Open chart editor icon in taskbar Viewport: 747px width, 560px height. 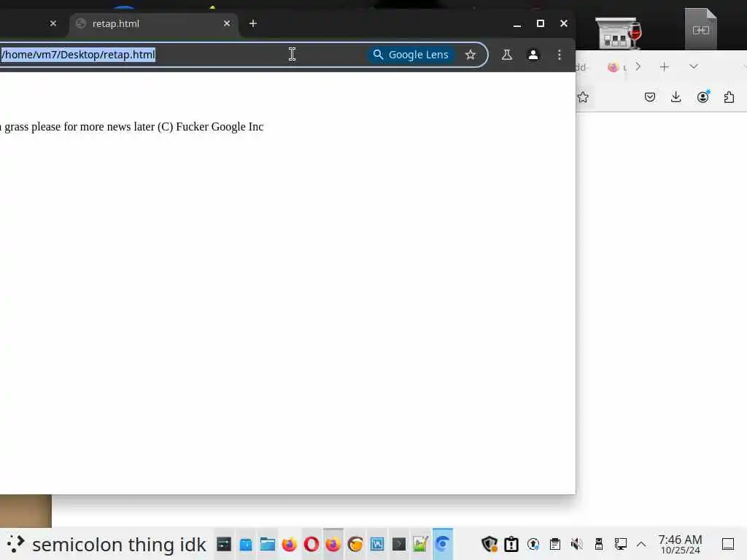click(421, 544)
